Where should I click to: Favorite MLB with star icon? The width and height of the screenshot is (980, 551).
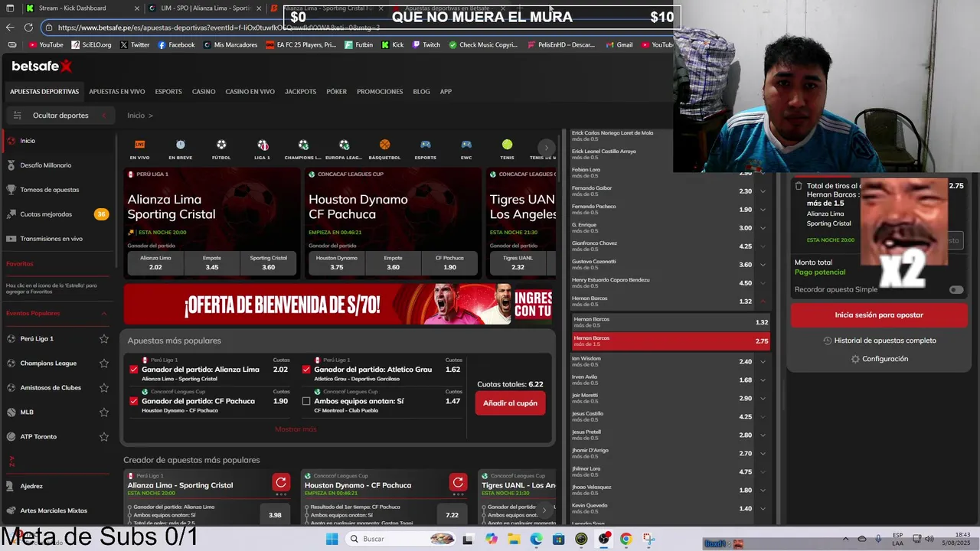104,412
